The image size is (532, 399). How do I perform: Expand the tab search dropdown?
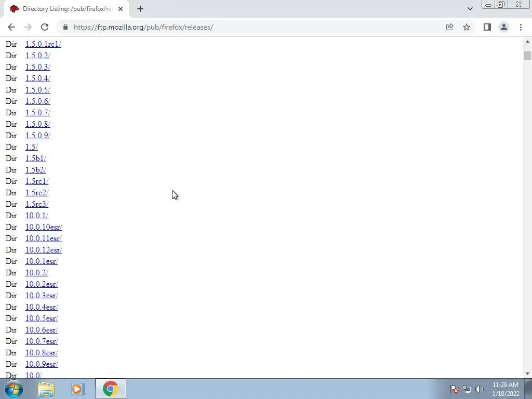(x=470, y=9)
